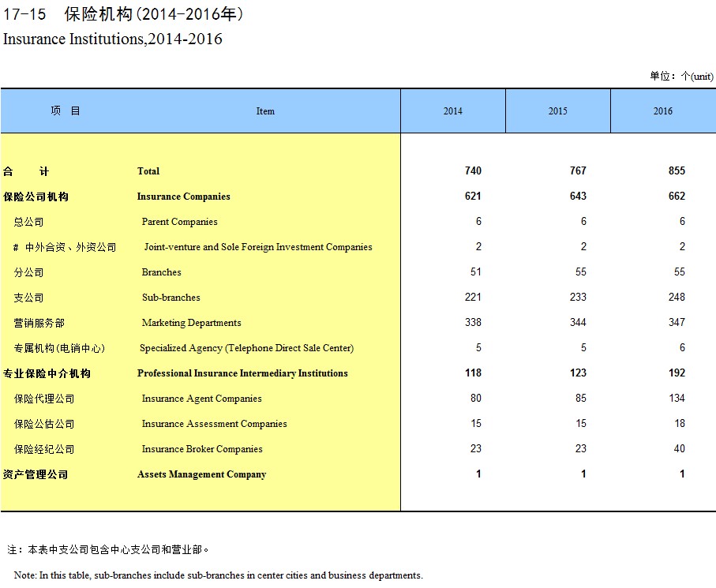
Task: Select Marketing Departments label
Action: (191, 323)
